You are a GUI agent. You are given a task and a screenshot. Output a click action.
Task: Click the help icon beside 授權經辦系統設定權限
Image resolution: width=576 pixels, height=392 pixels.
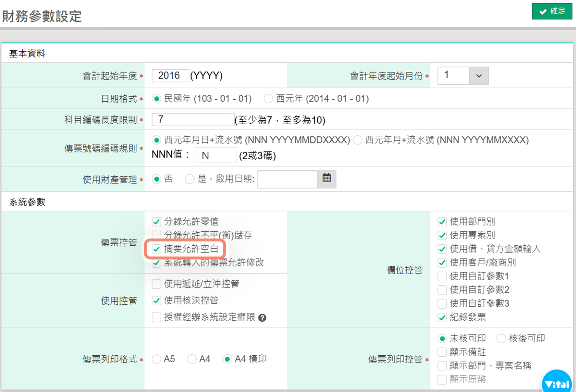[x=262, y=318]
